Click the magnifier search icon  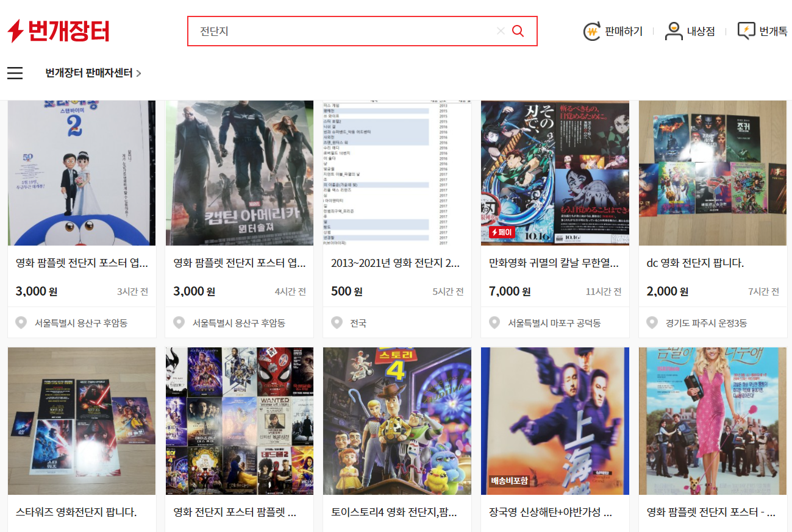click(x=518, y=31)
